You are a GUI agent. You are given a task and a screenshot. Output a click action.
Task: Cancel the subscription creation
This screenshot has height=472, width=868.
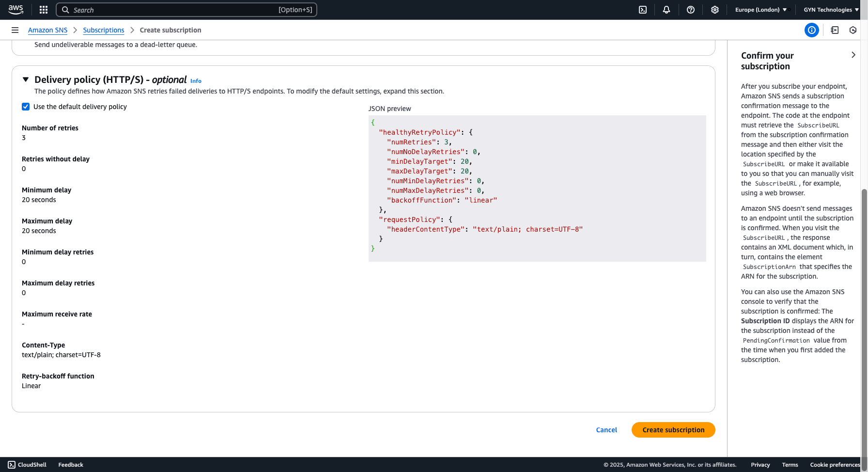pyautogui.click(x=606, y=430)
